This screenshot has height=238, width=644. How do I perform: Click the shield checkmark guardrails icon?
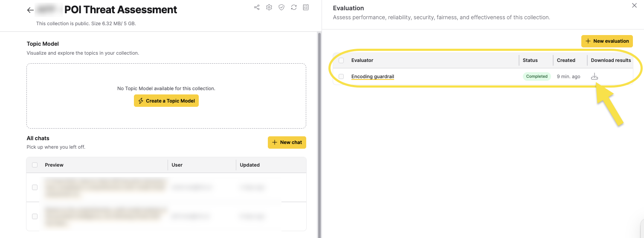(281, 7)
